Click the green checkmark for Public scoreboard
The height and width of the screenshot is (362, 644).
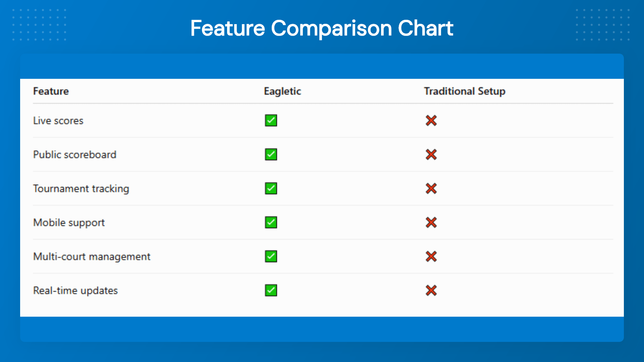coord(271,155)
